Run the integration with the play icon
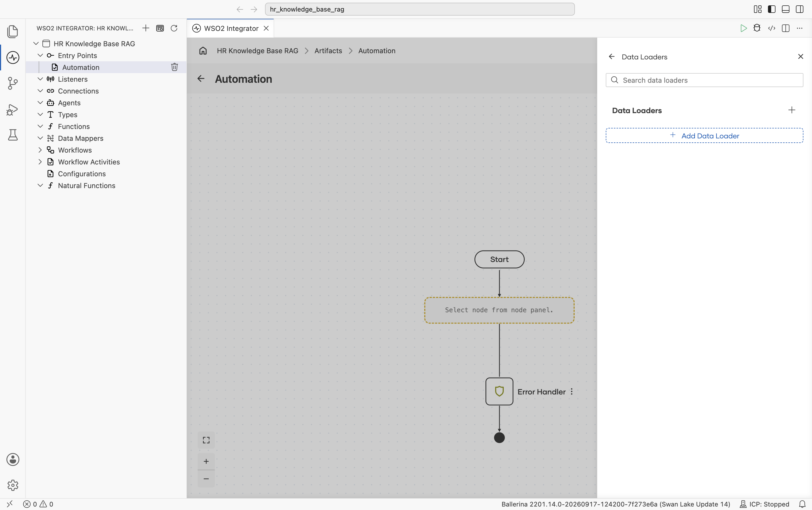The height and width of the screenshot is (510, 812). (x=743, y=28)
